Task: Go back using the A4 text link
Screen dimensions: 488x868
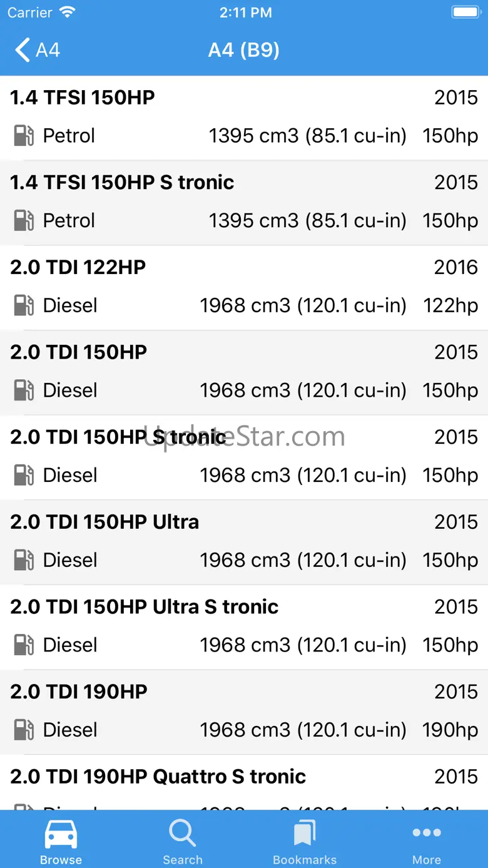Action: point(48,50)
